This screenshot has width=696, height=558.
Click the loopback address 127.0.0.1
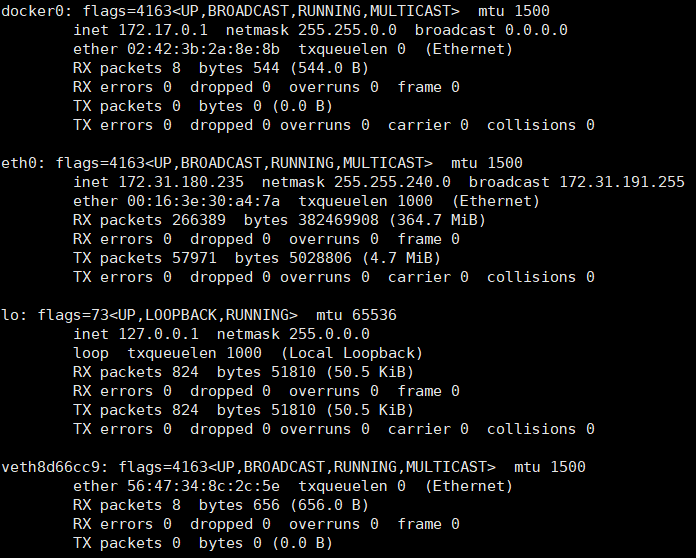pos(158,334)
